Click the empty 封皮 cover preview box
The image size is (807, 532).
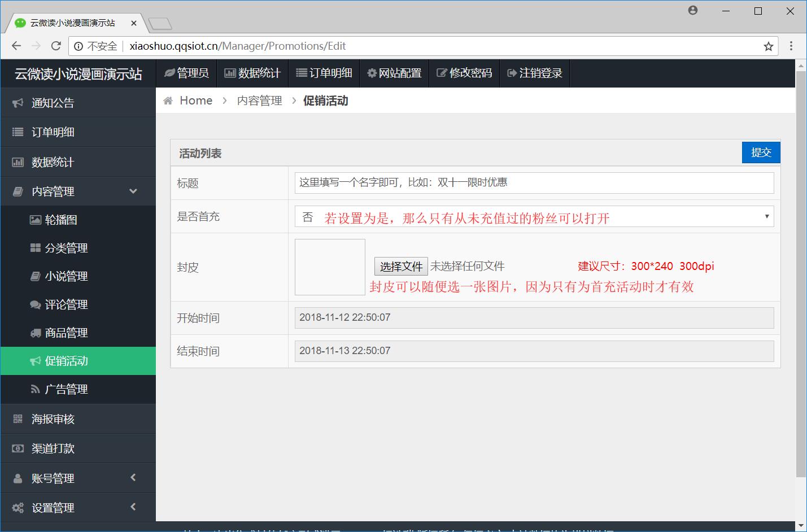(330, 267)
